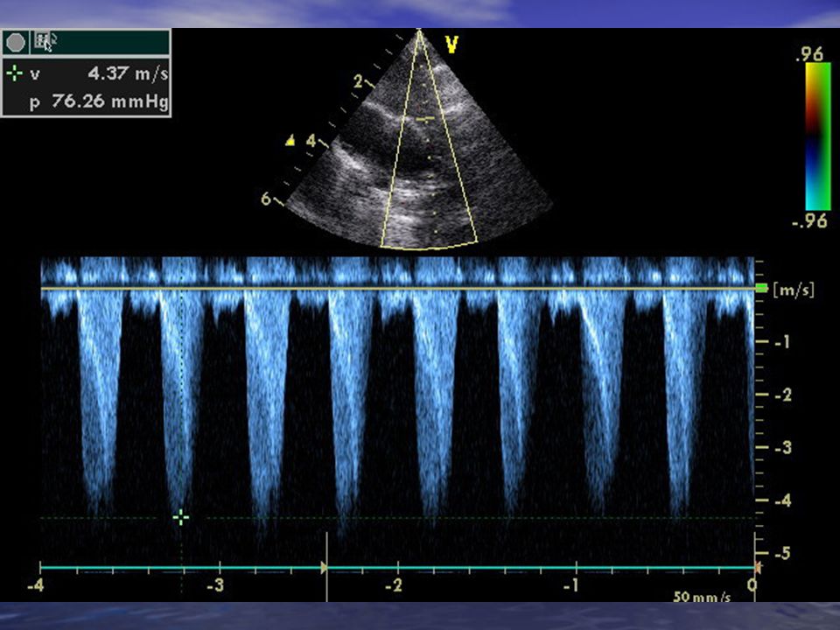Click the Doppler sample gate mark in the sector
This screenshot has height=630, width=840.
click(425, 119)
